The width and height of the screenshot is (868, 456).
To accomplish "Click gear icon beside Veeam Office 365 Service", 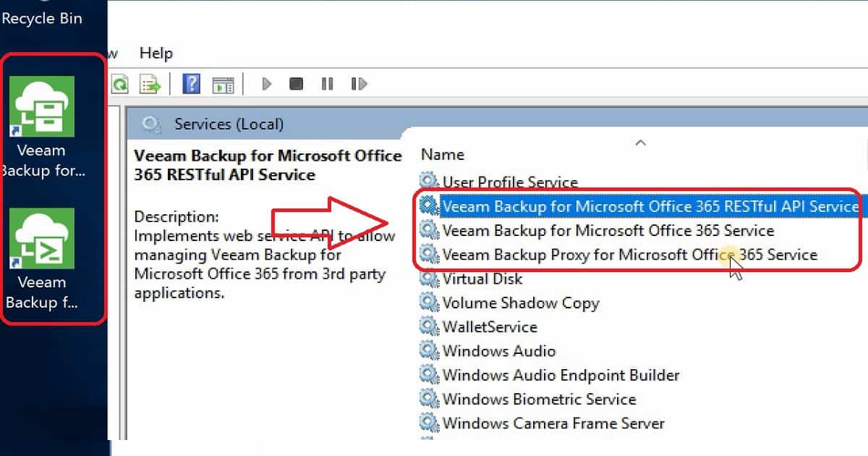I will (430, 231).
